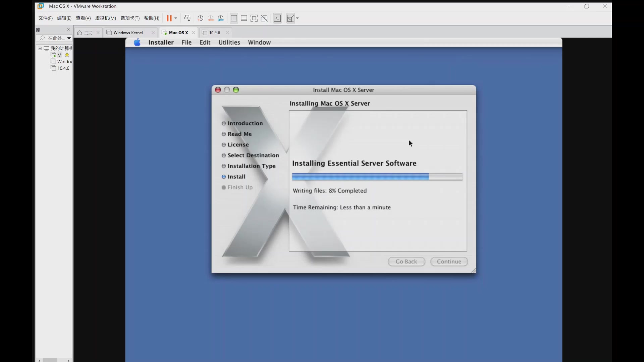Close the Windows Kernel tab
The height and width of the screenshot is (362, 644).
click(153, 33)
